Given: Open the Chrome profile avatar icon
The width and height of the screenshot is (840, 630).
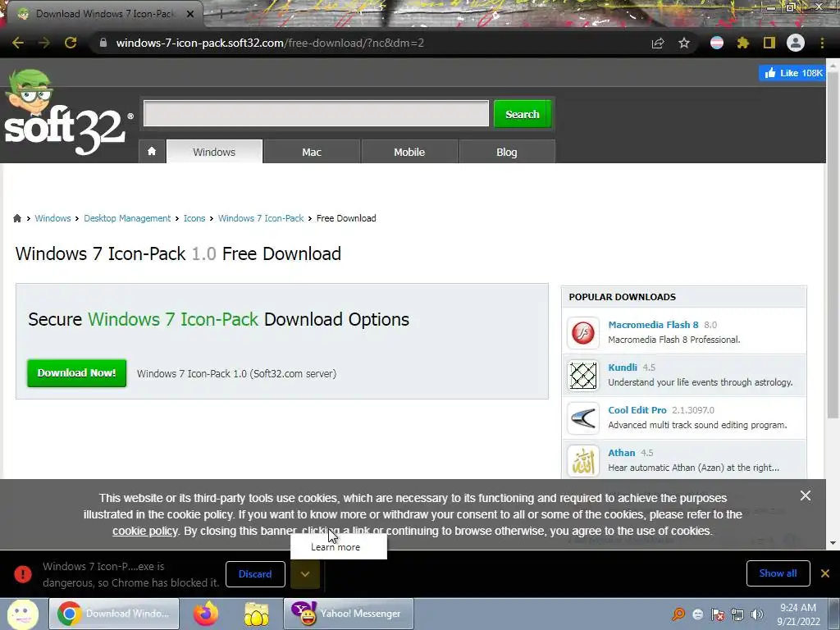Looking at the screenshot, I should 796,43.
